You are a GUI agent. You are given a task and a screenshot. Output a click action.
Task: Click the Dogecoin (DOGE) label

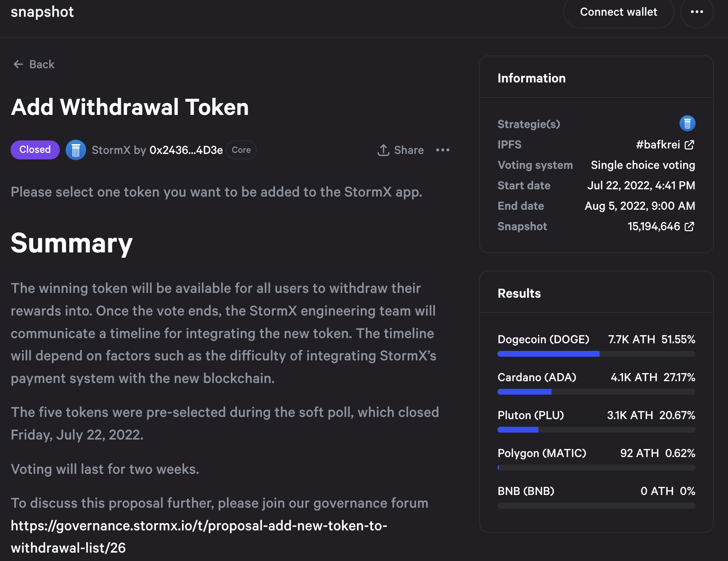click(x=543, y=340)
